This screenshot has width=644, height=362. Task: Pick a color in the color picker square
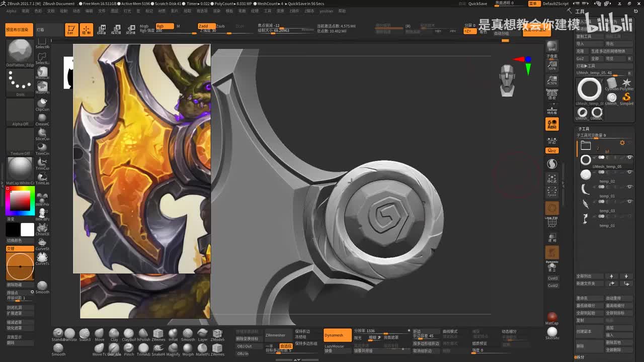pos(20,201)
